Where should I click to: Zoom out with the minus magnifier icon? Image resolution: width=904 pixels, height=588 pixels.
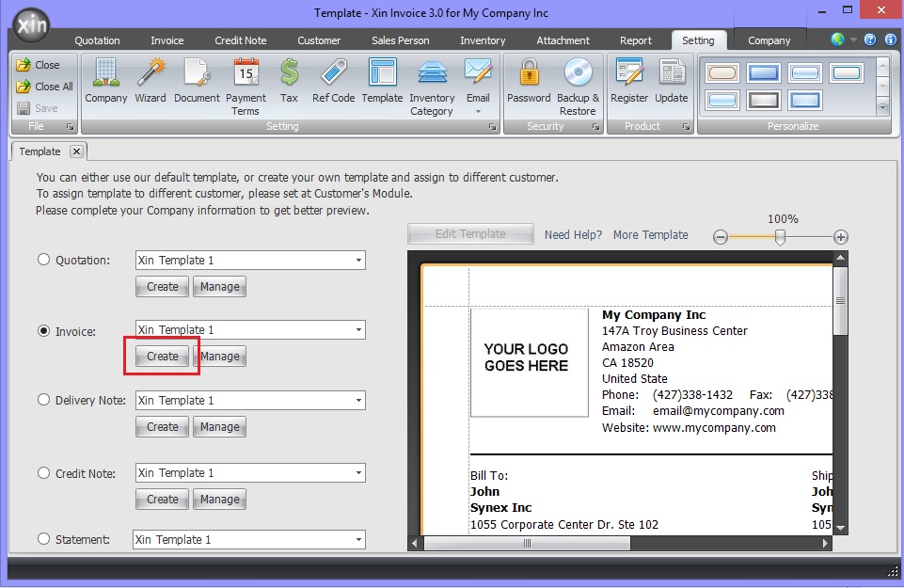click(720, 237)
